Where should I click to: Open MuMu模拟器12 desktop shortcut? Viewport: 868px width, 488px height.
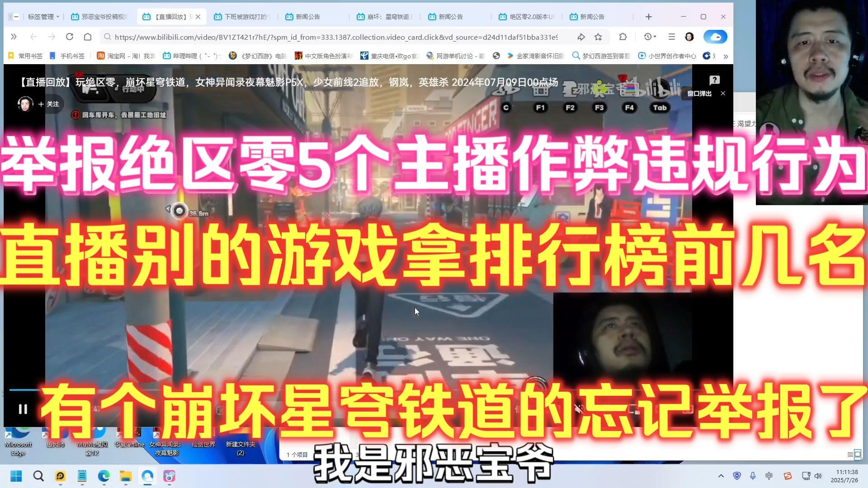pyautogui.click(x=92, y=441)
